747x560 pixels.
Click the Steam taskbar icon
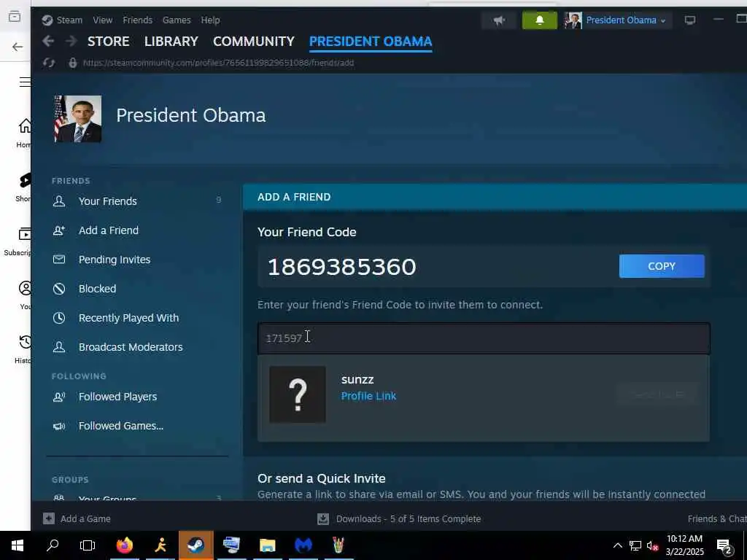[196, 545]
